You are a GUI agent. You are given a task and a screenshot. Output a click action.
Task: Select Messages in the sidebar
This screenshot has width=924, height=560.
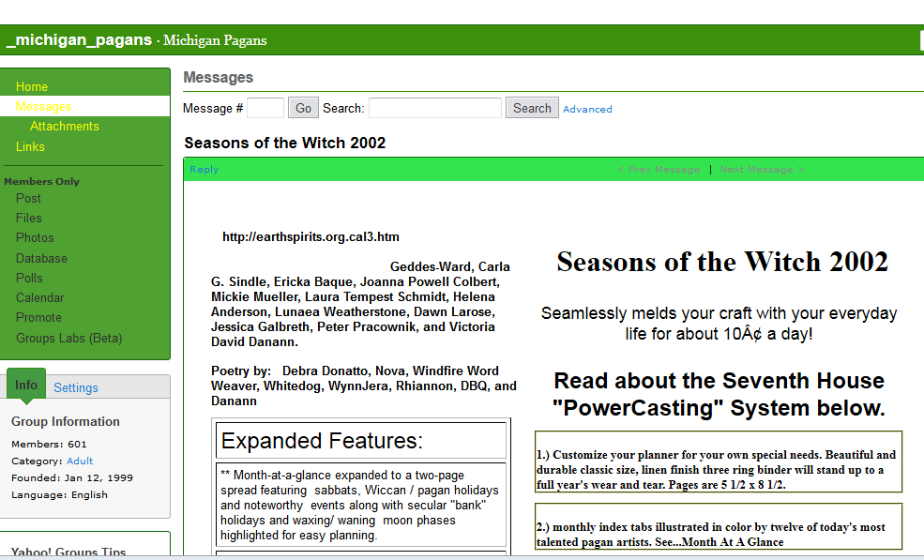coord(43,107)
